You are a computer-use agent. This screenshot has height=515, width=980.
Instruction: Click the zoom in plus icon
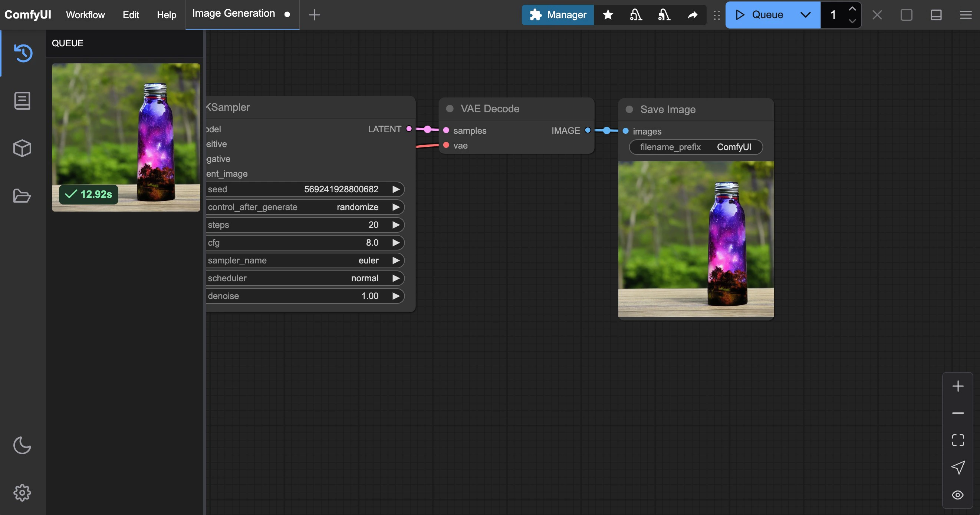pos(957,386)
